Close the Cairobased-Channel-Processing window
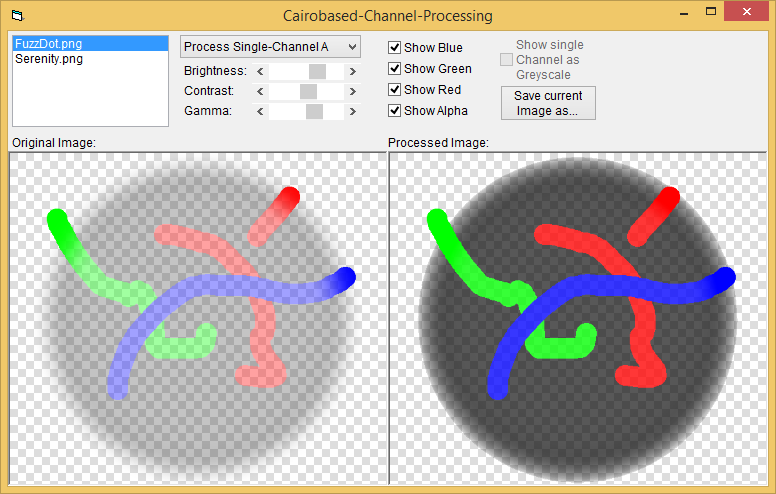The width and height of the screenshot is (776, 494). (746, 11)
